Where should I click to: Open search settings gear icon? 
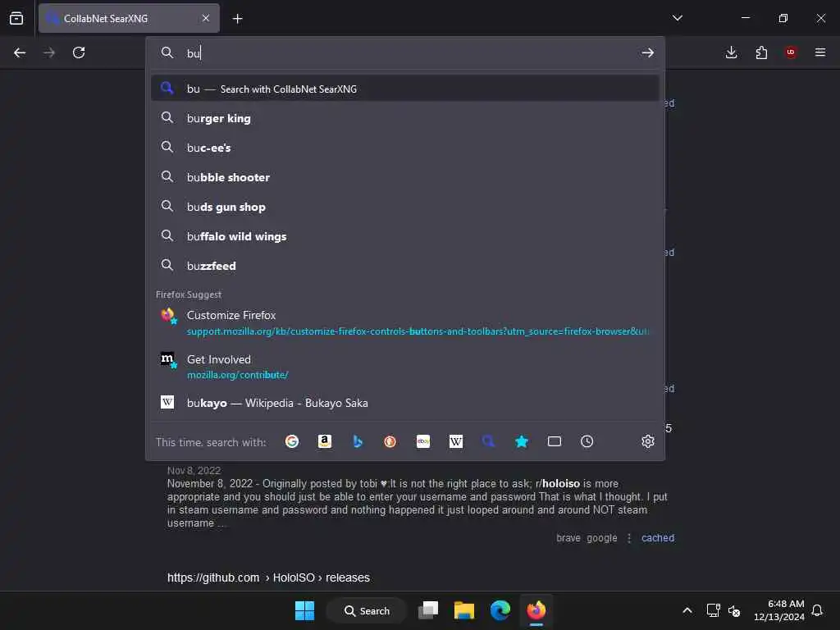pos(648,441)
